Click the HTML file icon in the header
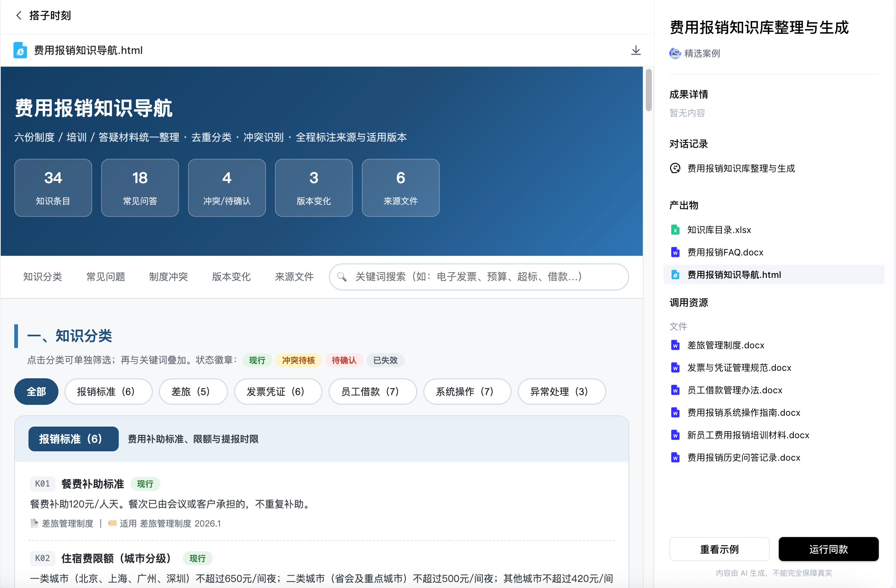The height and width of the screenshot is (588, 896). [20, 51]
